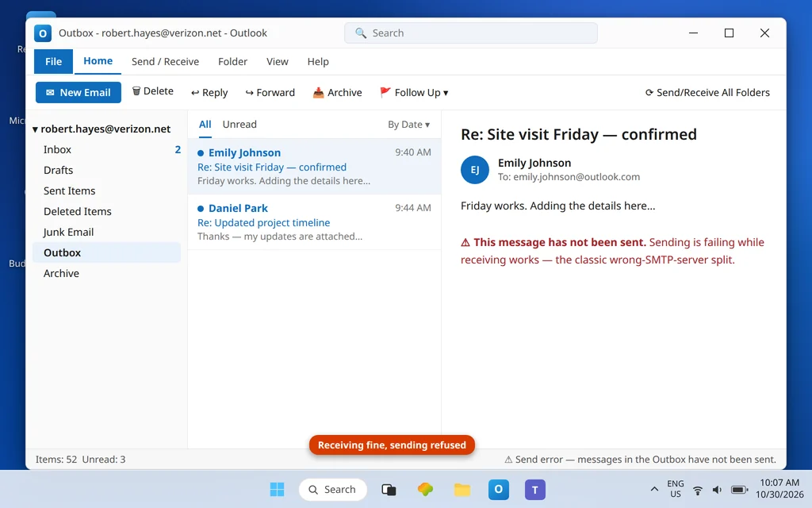Click the taskbar Search box
This screenshot has height=508, width=812.
332,489
